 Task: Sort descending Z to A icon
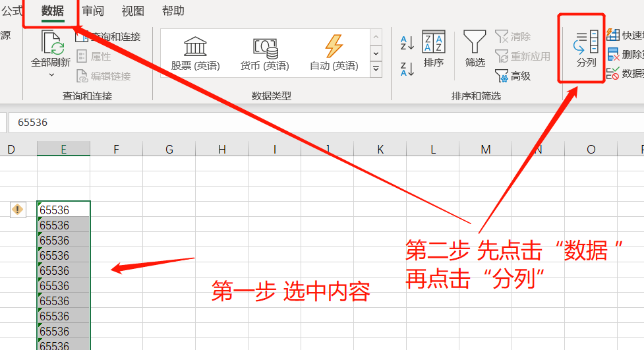pos(407,69)
